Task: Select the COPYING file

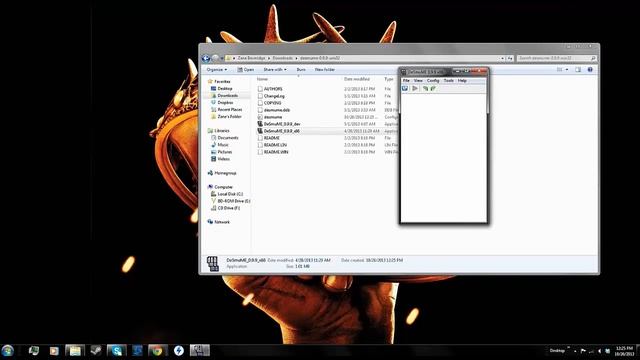Action: [x=272, y=103]
